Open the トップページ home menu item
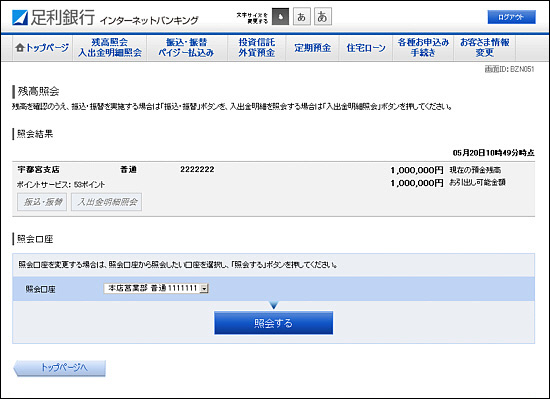Screen dimensions: 550x399 [x=42, y=48]
